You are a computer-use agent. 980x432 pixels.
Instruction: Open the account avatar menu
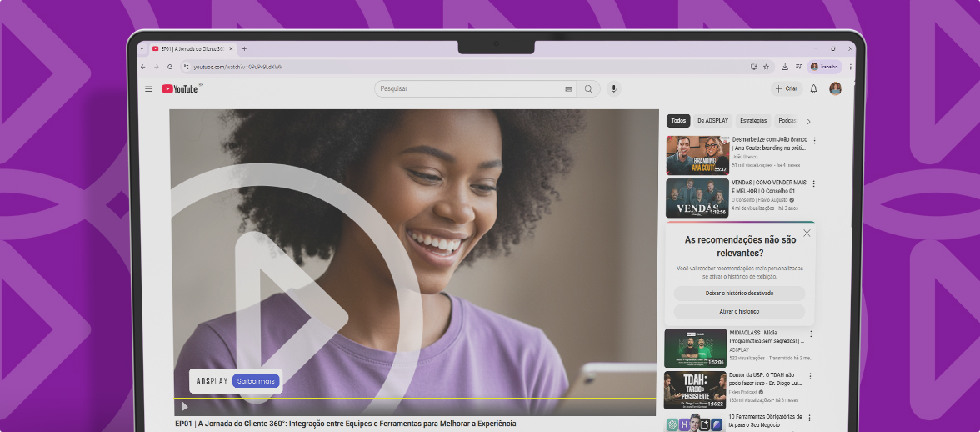(835, 89)
